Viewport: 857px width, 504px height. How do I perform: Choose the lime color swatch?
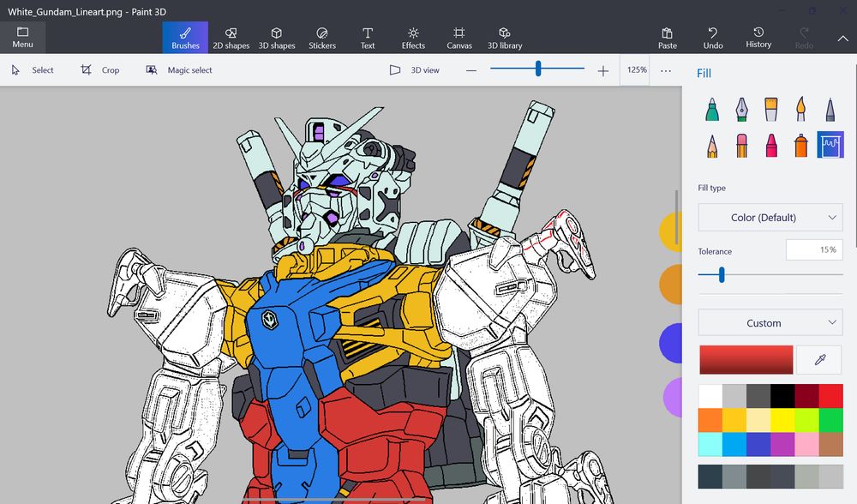coord(806,420)
